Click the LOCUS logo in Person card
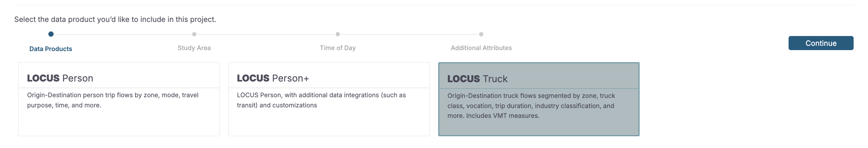The image size is (868, 148). pyautogui.click(x=43, y=78)
